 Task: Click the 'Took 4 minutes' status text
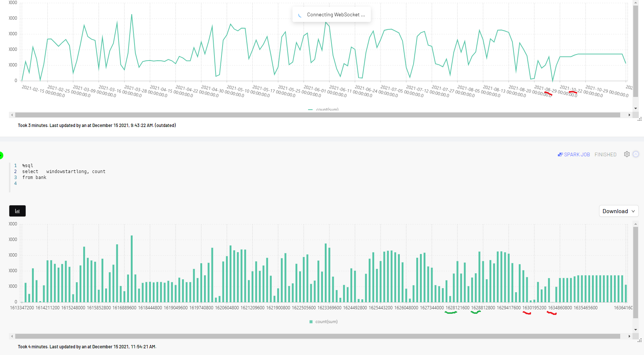(87, 347)
